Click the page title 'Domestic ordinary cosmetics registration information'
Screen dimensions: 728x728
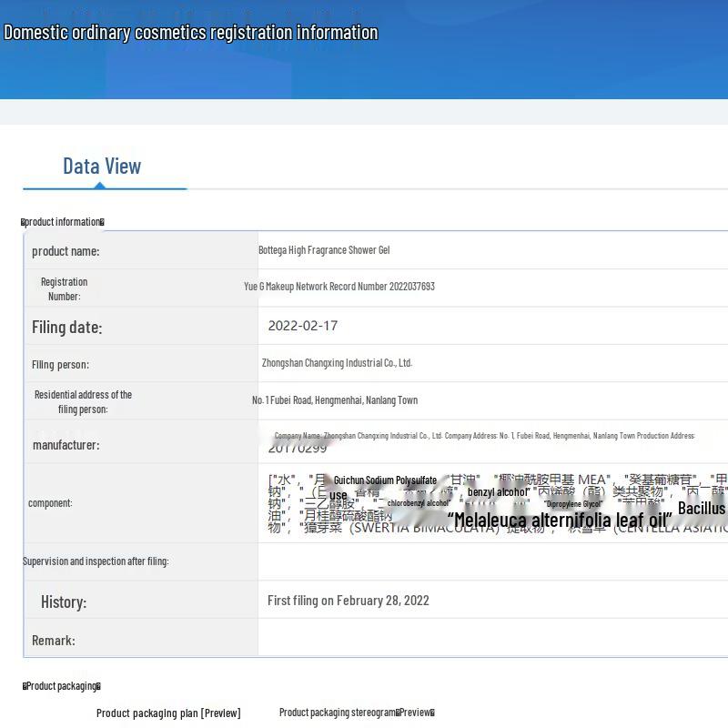tap(190, 33)
